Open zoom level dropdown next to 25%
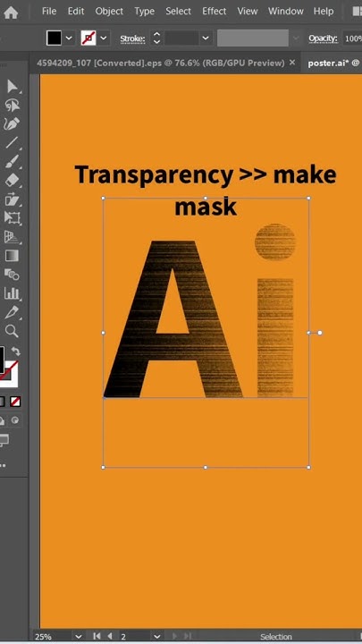 (79, 637)
